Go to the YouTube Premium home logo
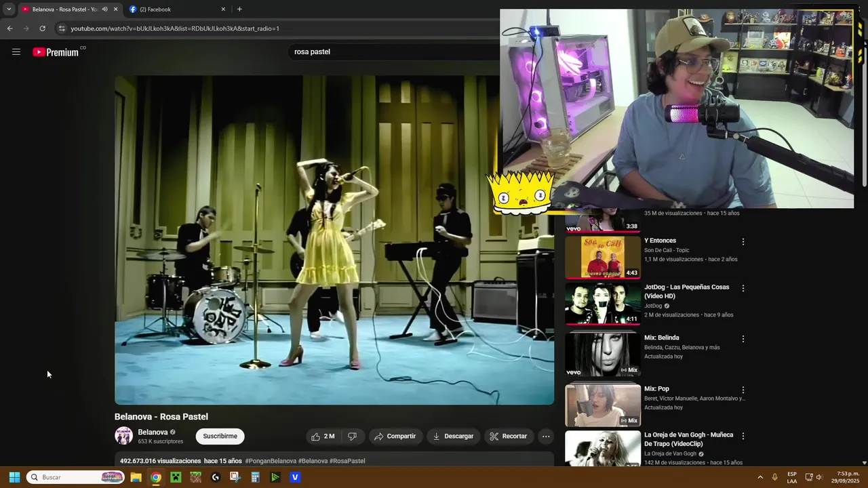Screen dimensions: 868x488 click(x=56, y=52)
